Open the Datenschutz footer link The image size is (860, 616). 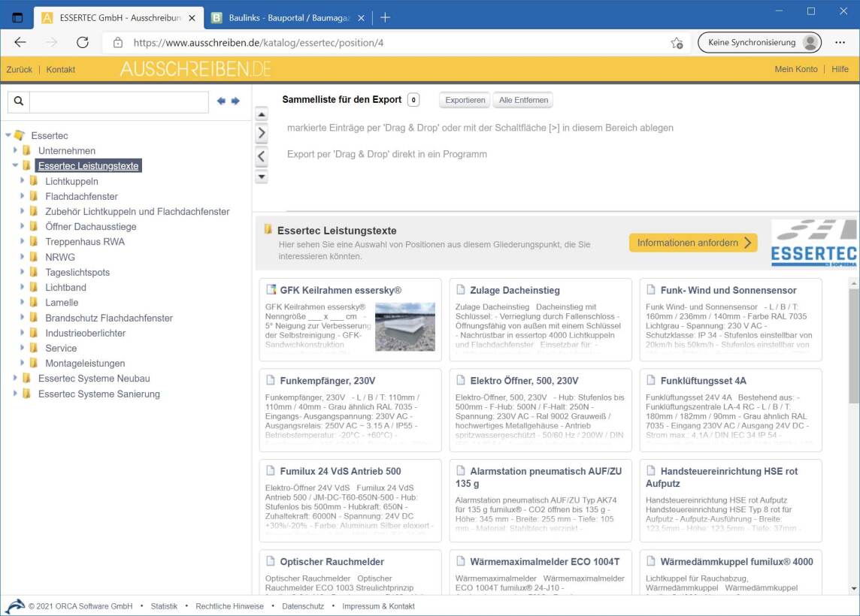[x=303, y=606]
